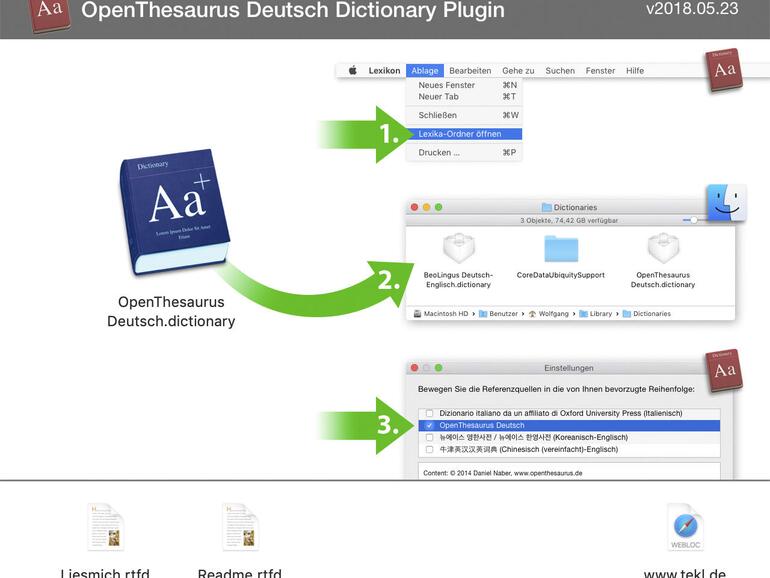Open the Ablage menu
This screenshot has width=770, height=578.
425,71
